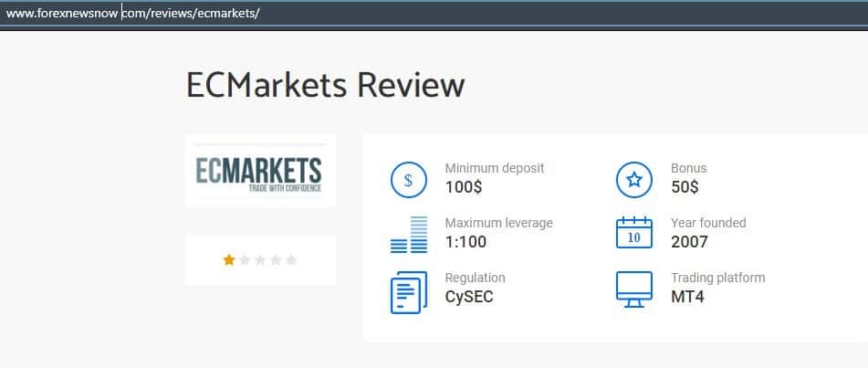Click the calendar year founded icon
The width and height of the screenshot is (868, 368).
coord(633,232)
